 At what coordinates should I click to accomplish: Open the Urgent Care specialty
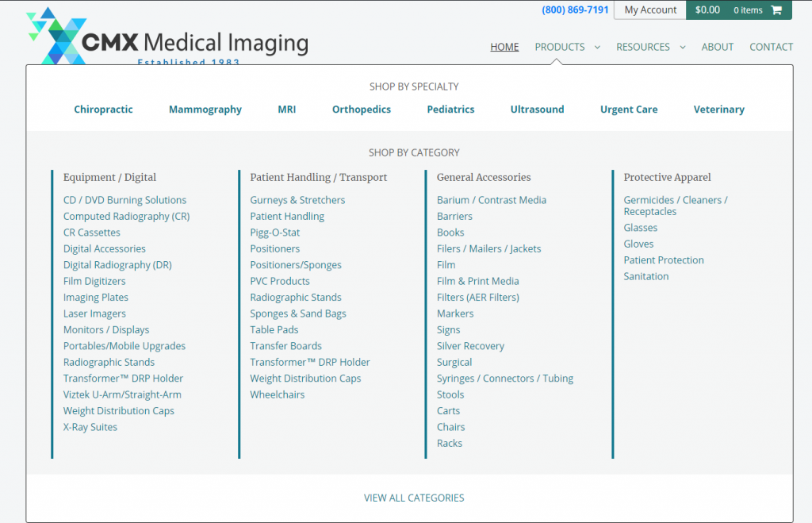pyautogui.click(x=629, y=110)
